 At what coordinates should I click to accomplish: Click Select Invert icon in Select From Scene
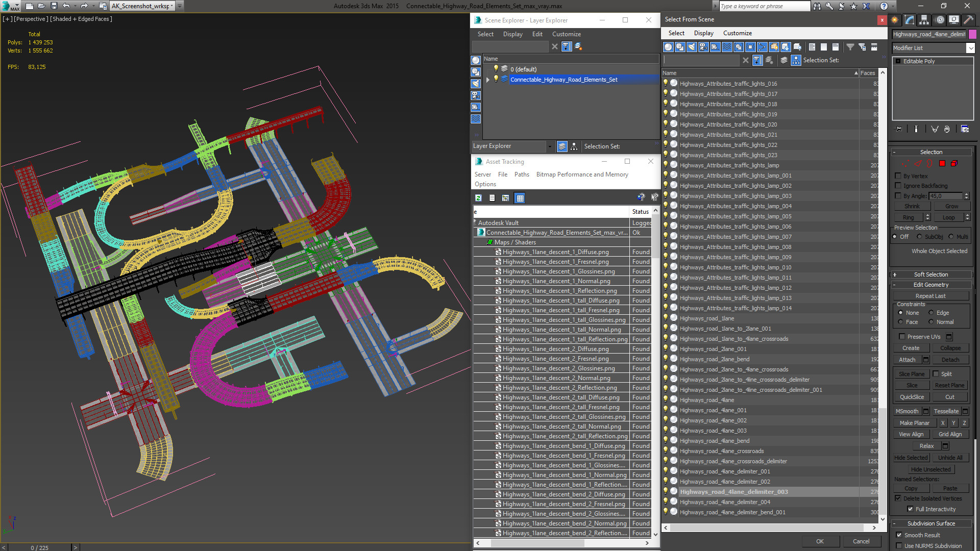(x=836, y=47)
